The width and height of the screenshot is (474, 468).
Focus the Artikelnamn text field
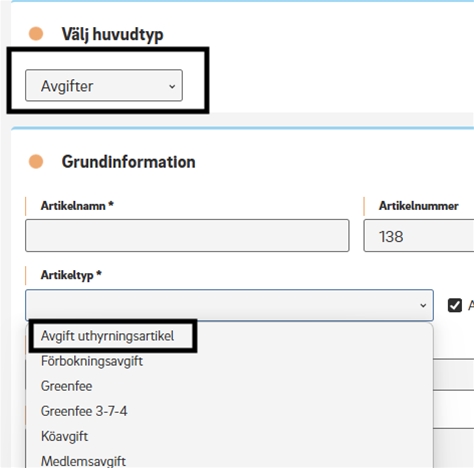tap(187, 235)
